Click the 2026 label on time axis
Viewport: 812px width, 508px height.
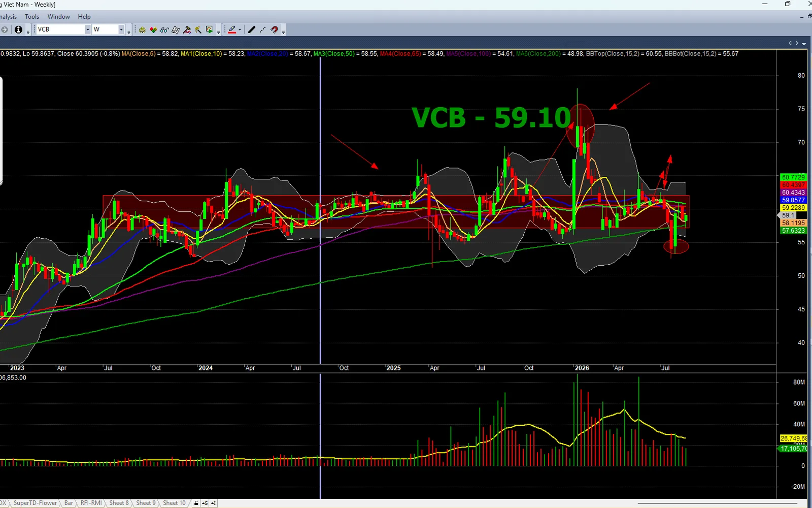[x=582, y=368]
